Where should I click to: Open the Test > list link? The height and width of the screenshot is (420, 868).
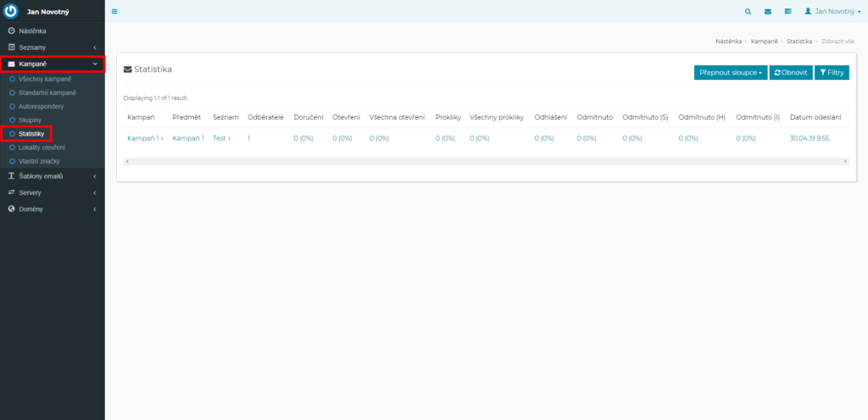(222, 138)
